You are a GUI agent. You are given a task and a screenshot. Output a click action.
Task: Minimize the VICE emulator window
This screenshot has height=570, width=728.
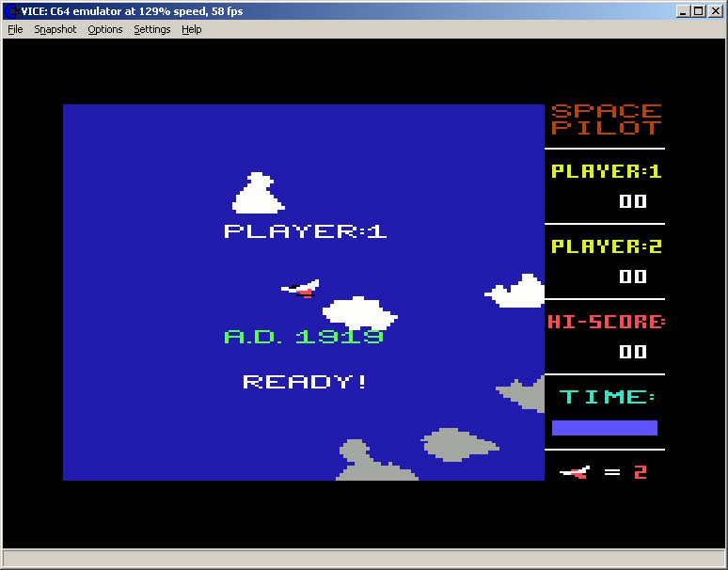683,11
